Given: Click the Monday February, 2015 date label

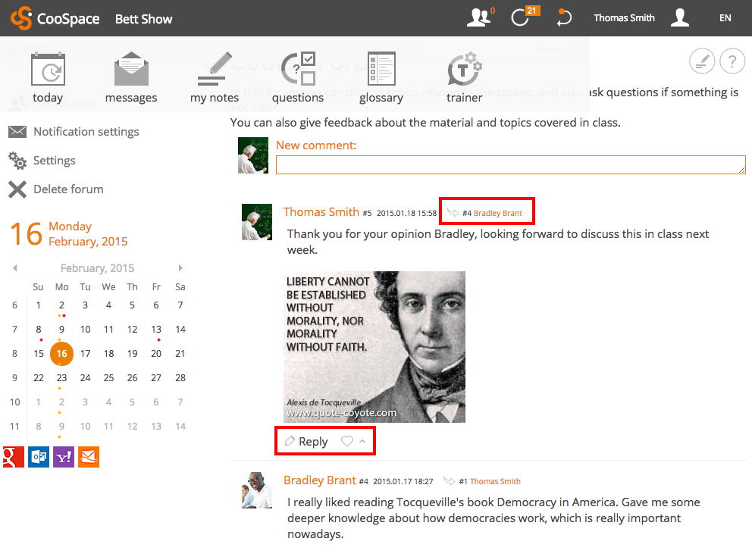Looking at the screenshot, I should tap(88, 234).
